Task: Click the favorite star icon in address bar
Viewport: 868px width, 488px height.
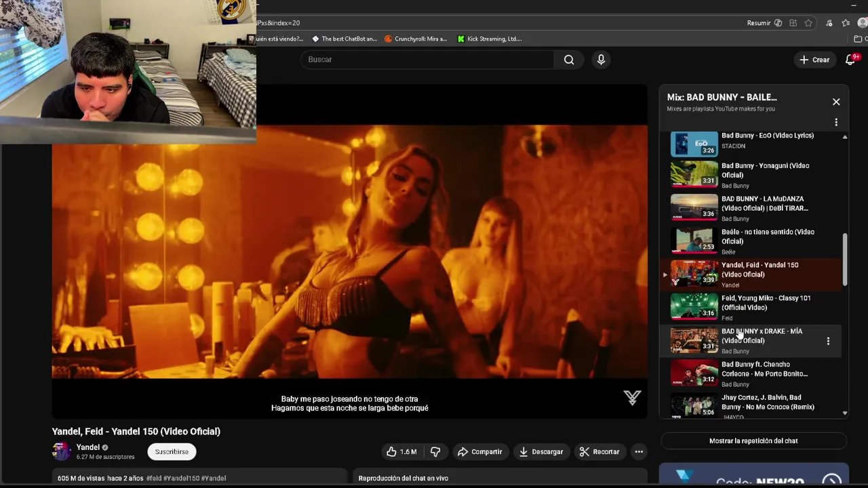Action: pyautogui.click(x=808, y=23)
